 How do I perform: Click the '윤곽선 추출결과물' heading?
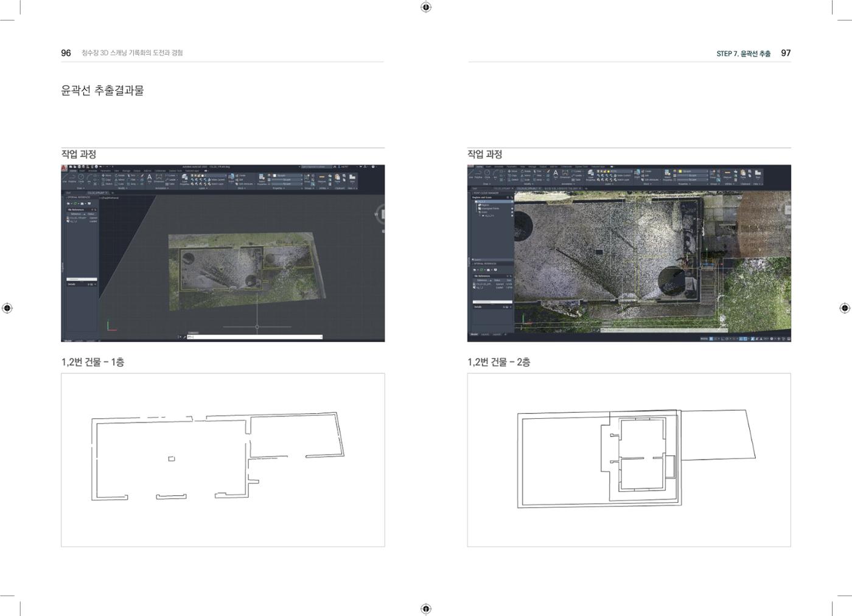click(x=102, y=91)
